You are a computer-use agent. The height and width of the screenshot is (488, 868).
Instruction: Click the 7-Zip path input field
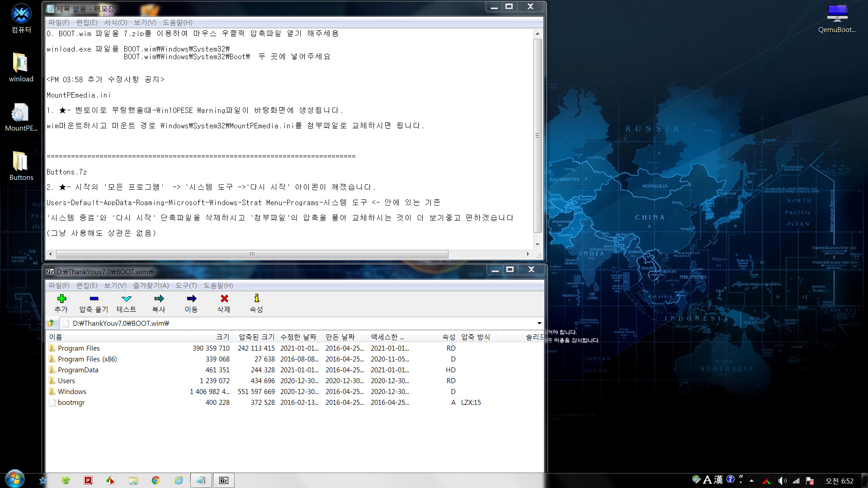[298, 323]
